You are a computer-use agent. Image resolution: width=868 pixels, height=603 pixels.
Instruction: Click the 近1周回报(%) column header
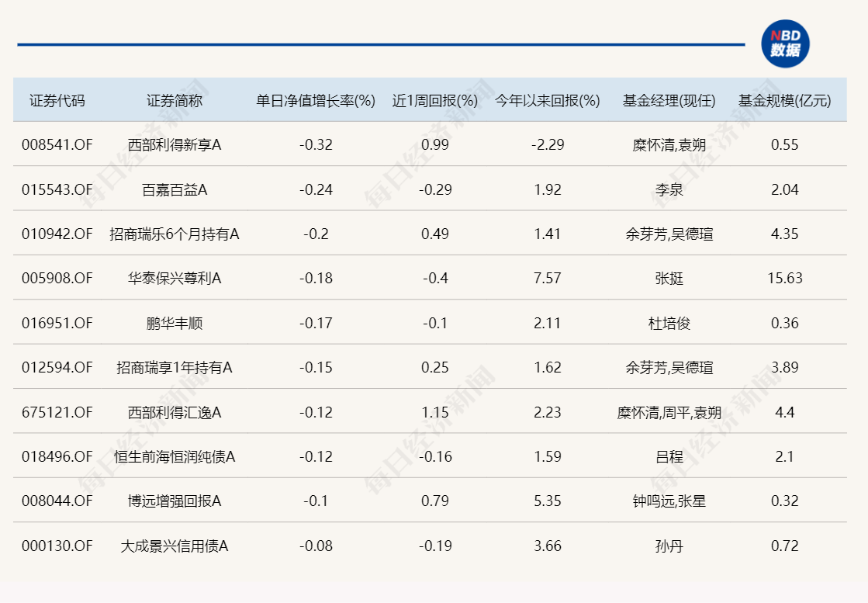point(435,101)
